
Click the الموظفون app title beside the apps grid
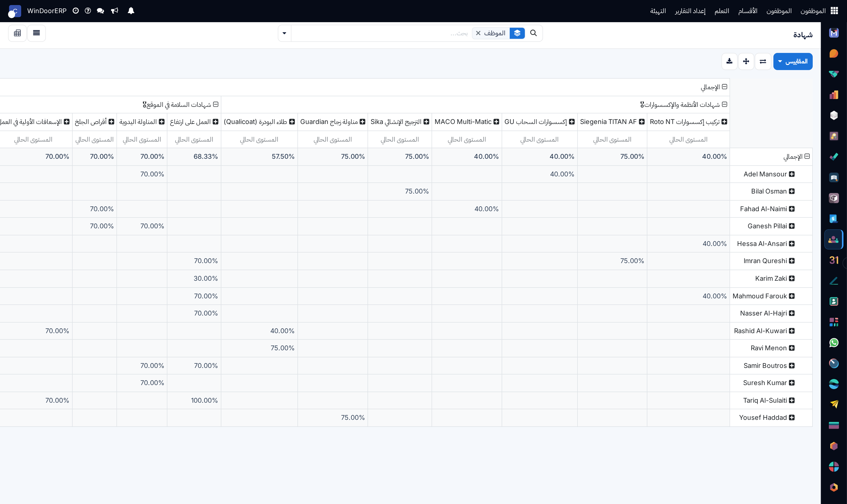(x=813, y=11)
